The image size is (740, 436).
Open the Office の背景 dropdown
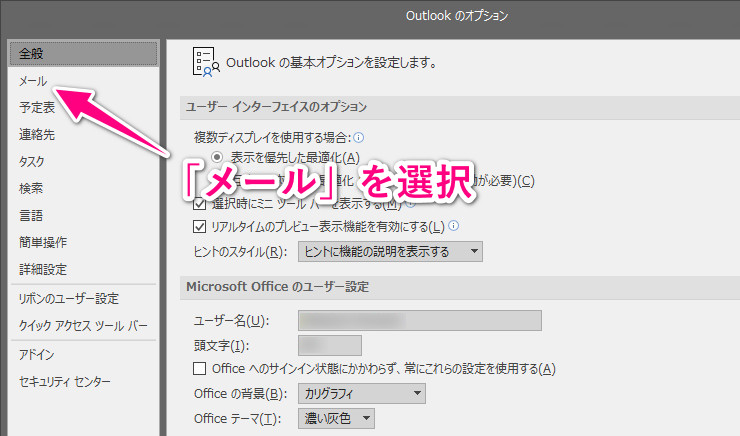point(362,393)
